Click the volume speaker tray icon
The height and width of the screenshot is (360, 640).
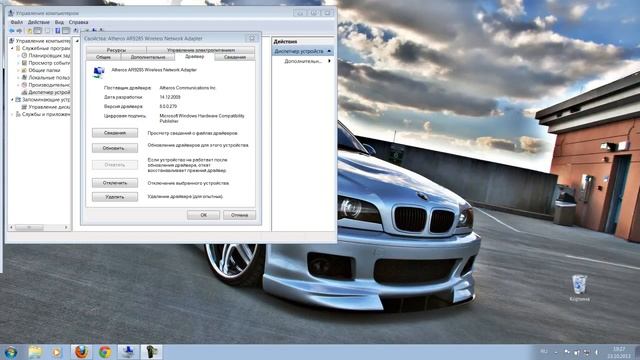click(596, 352)
